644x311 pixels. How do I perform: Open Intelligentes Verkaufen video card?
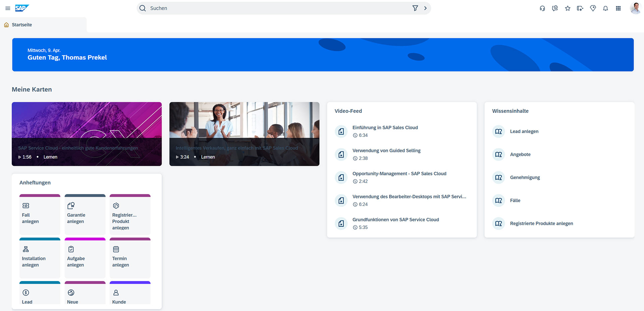pos(244,134)
